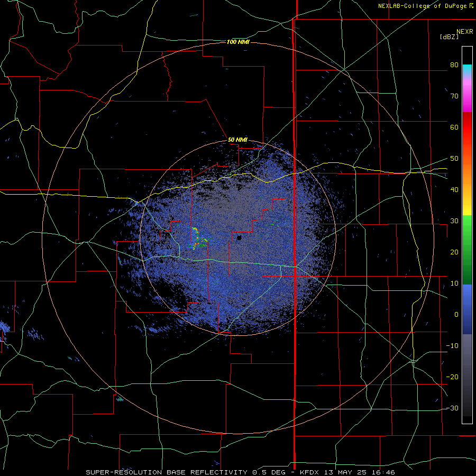
Task: Click the "NEXR" label above the color bar
Action: click(464, 32)
